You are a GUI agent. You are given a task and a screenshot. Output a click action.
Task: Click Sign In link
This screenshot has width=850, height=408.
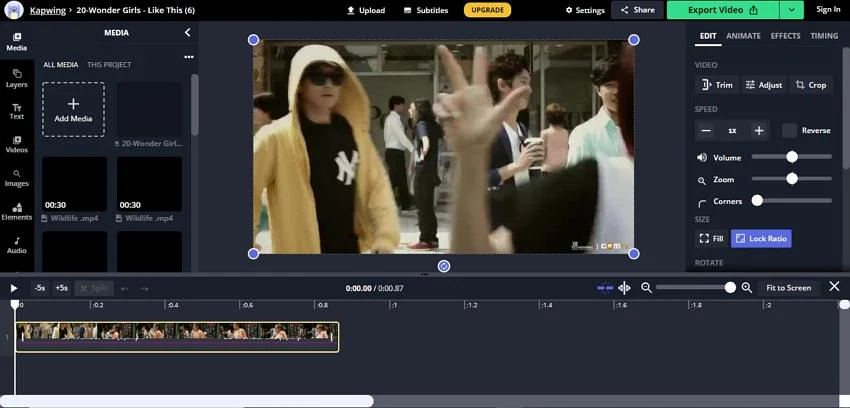[828, 9]
